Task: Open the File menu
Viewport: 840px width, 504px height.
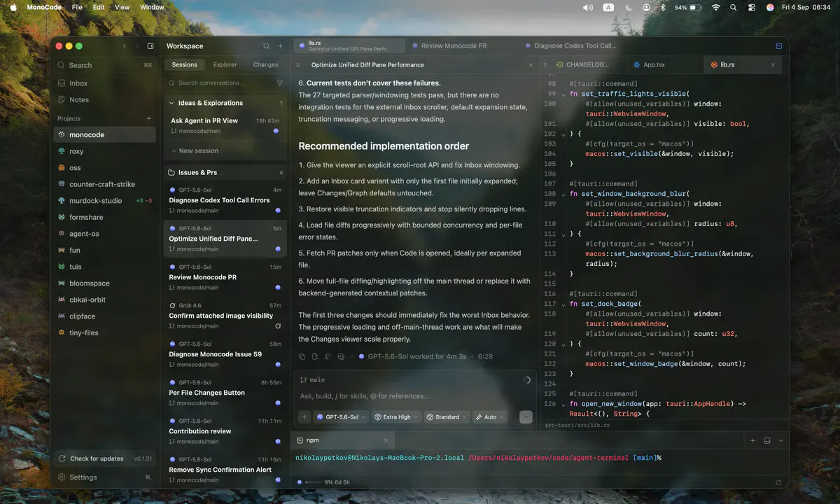Action: [x=77, y=7]
